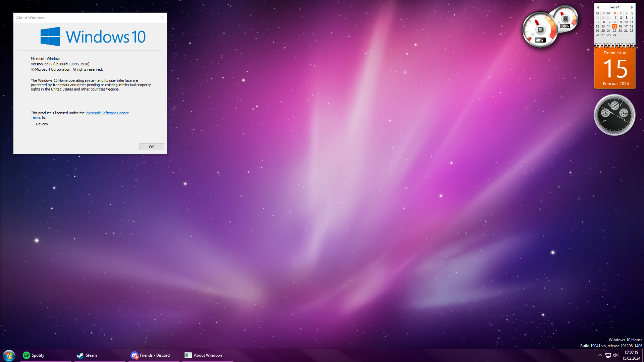644x362 pixels.
Task: Click Feb 24 calendar header
Action: [614, 7]
